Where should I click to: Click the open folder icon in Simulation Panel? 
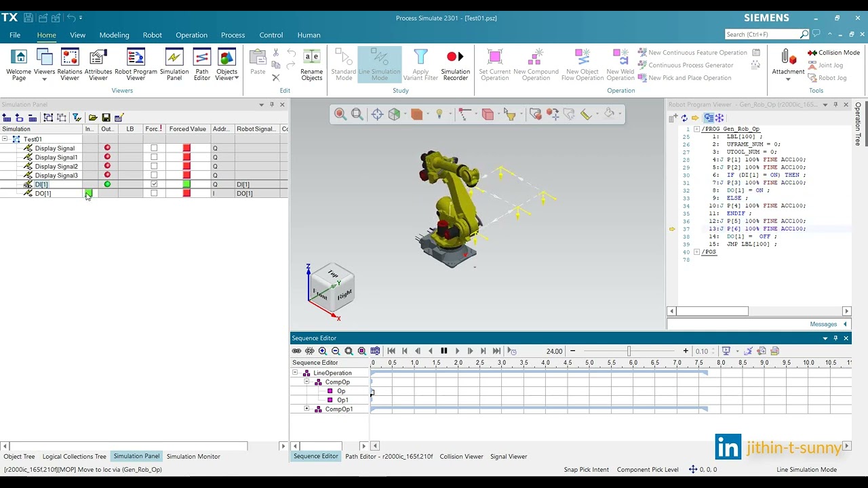point(93,118)
